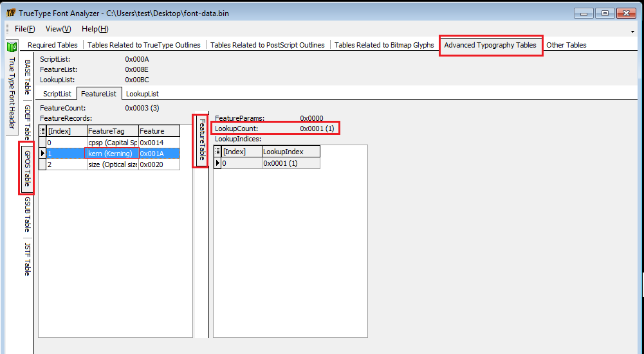The image size is (644, 354).
Task: Click the FeatureTag column header
Action: coord(113,131)
